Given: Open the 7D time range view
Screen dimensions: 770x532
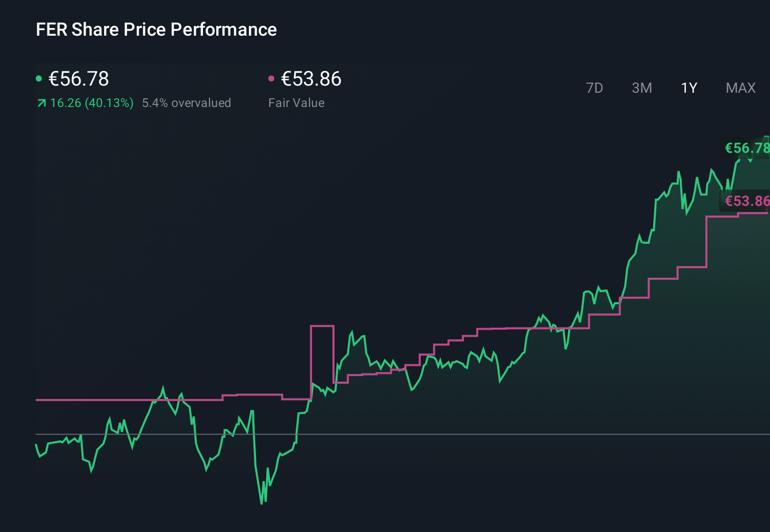Looking at the screenshot, I should [595, 88].
